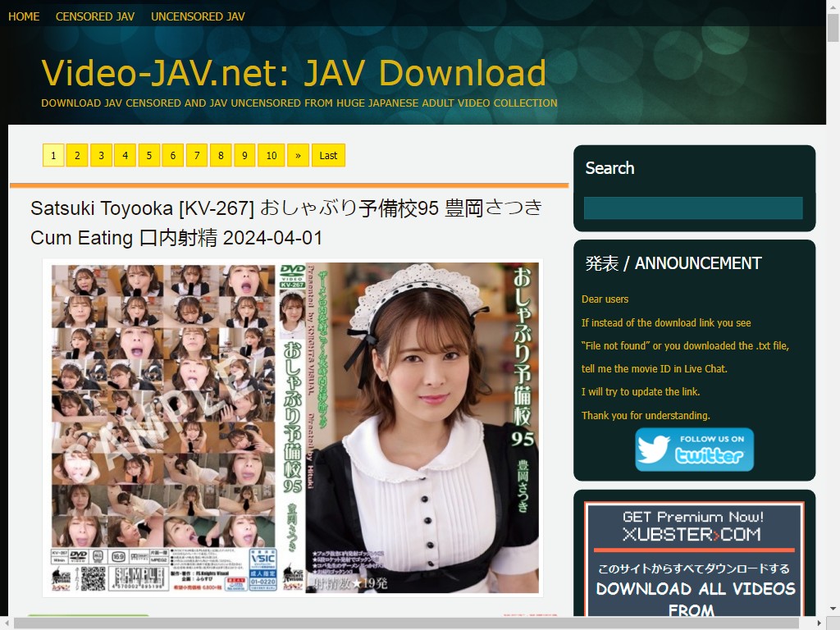
Task: Click the vertical scrollbar thumb
Action: pyautogui.click(x=833, y=28)
